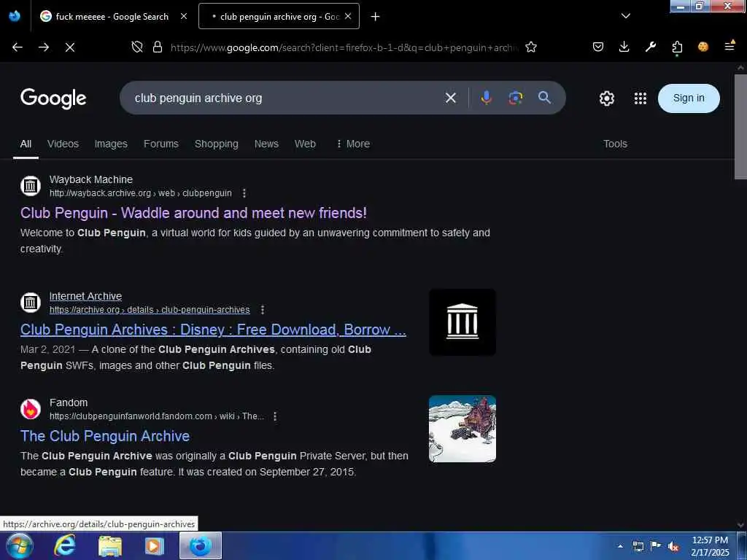Open the Downloads panel

(x=624, y=47)
